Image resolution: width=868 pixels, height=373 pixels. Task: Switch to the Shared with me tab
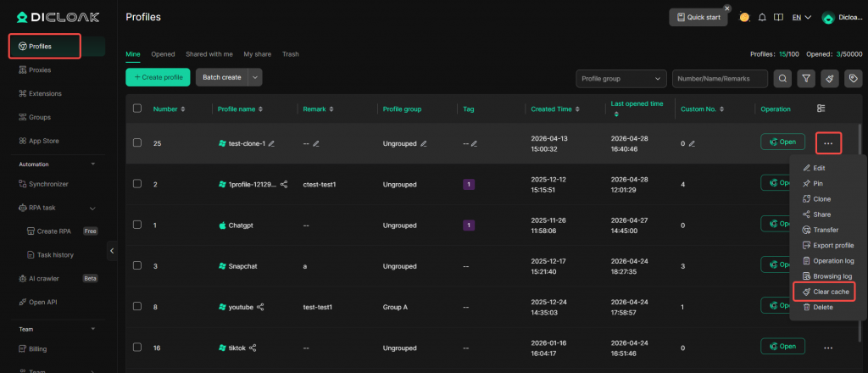coord(209,54)
